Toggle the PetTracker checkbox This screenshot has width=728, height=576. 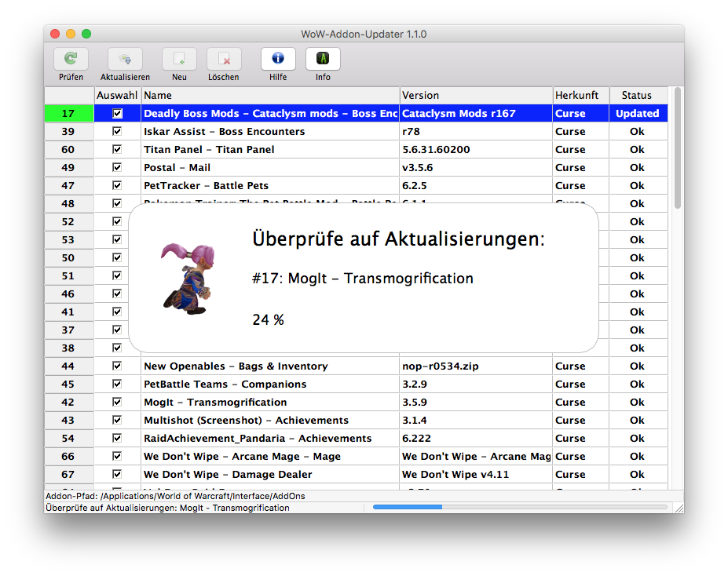117,185
